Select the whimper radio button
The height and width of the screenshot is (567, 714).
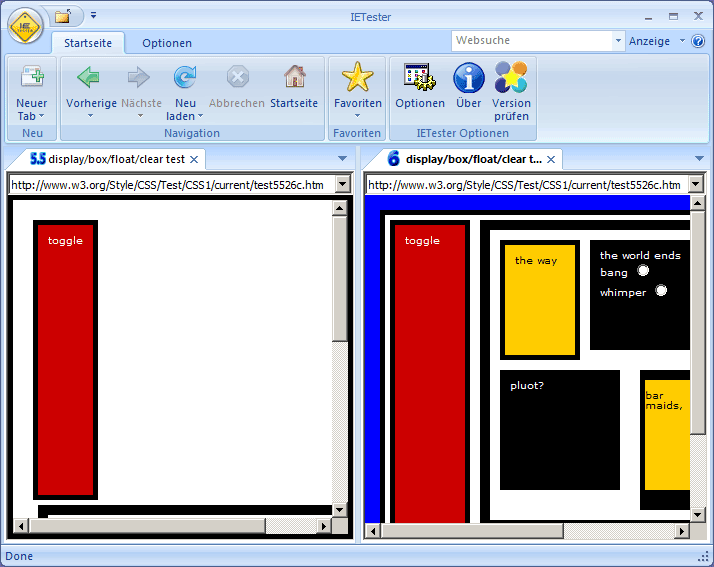point(661,290)
